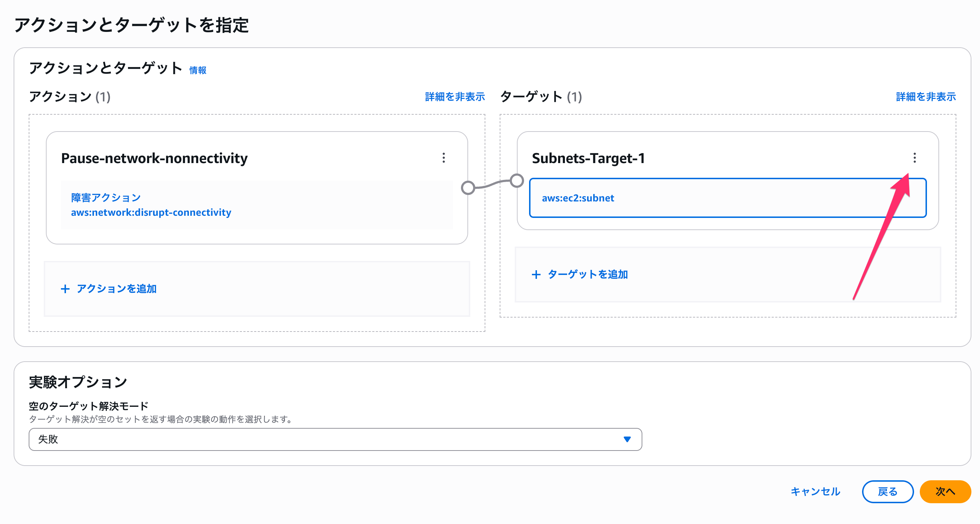Image resolution: width=980 pixels, height=524 pixels.
Task: Select the aws:ec2:subnet target box
Action: coord(727,198)
